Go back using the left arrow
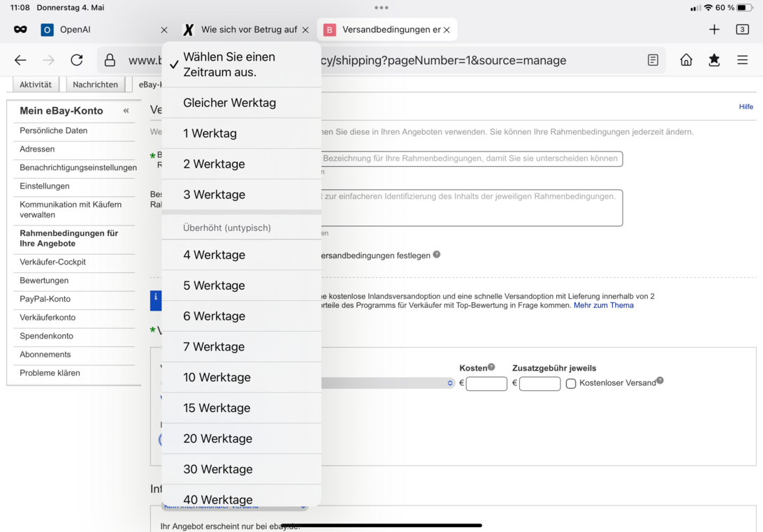Image resolution: width=763 pixels, height=532 pixels. click(x=20, y=60)
